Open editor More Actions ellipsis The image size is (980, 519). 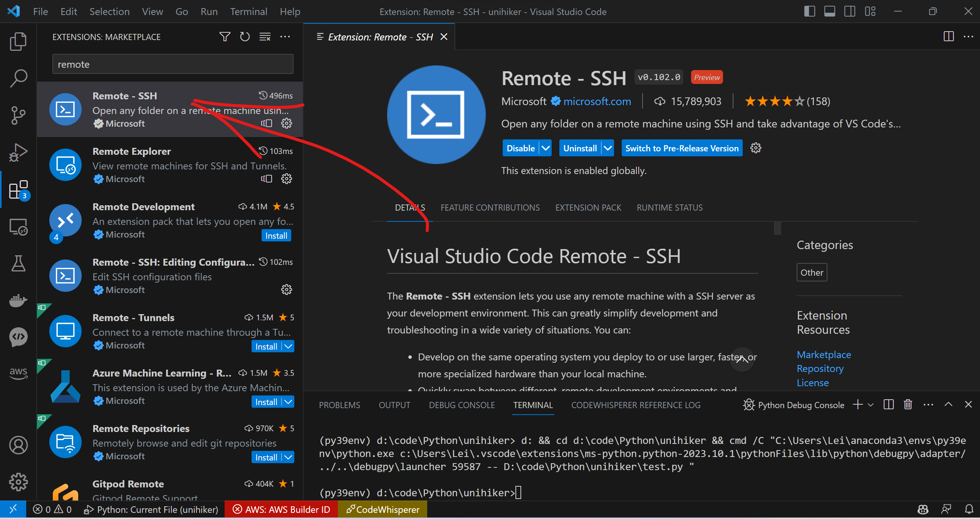pyautogui.click(x=968, y=37)
